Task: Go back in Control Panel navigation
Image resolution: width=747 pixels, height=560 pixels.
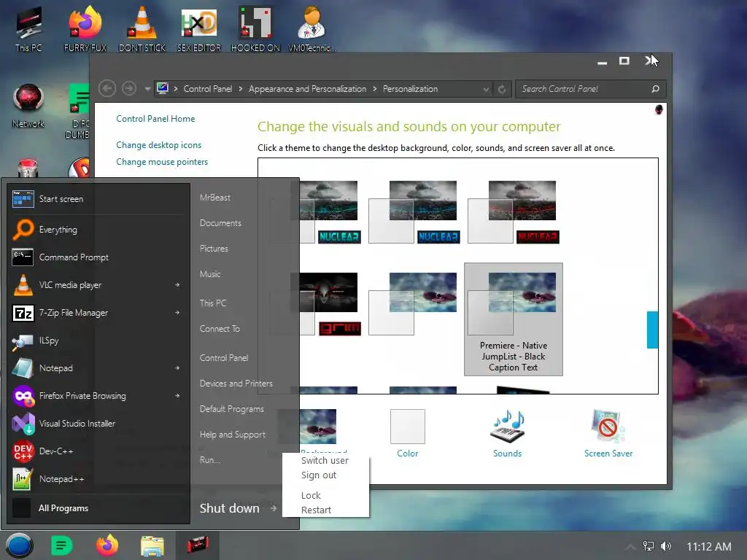Action: coord(107,88)
